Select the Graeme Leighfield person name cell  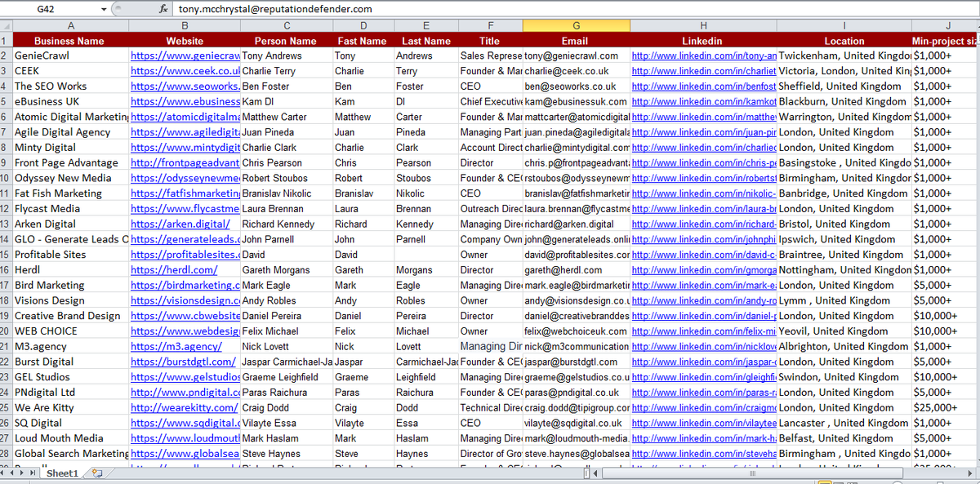(286, 377)
